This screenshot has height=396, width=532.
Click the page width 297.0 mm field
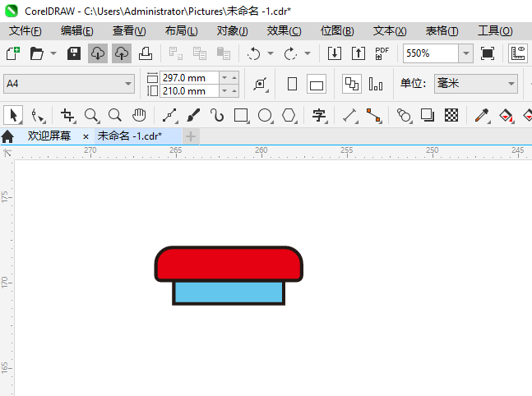[x=190, y=78]
